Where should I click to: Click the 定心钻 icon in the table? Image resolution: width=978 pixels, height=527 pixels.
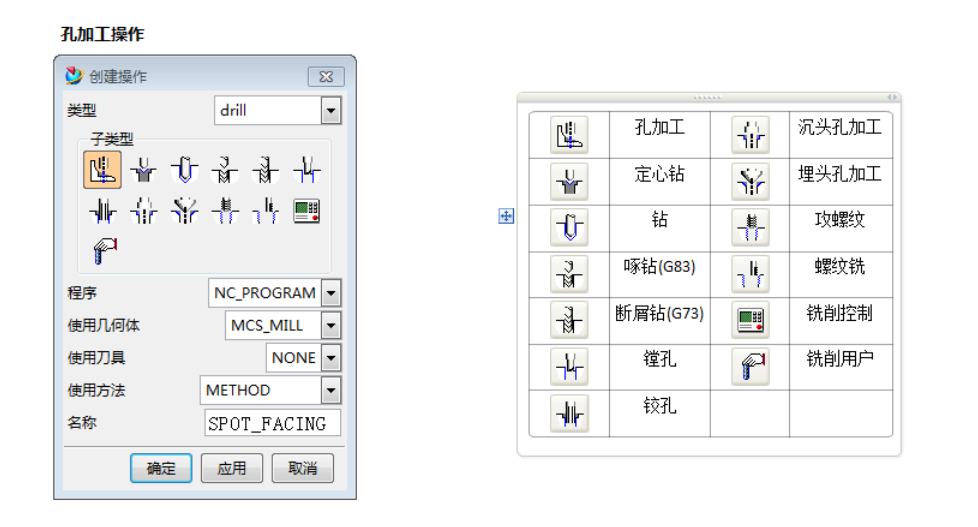point(569,181)
